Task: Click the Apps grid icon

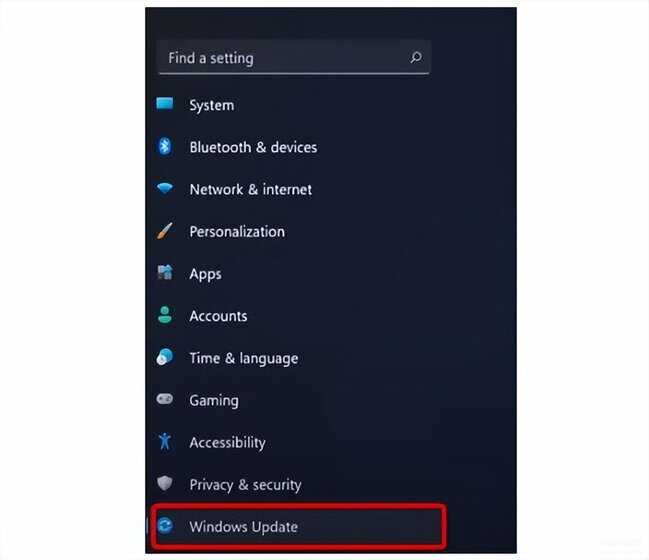Action: click(x=165, y=273)
